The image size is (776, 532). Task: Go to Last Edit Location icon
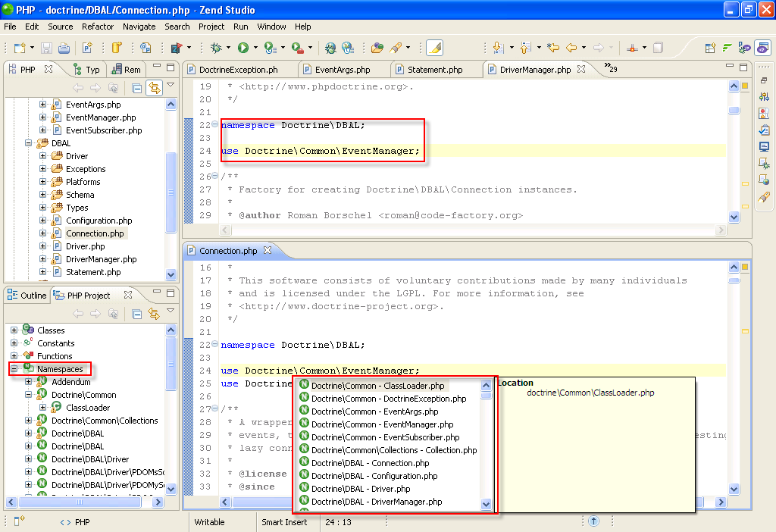pyautogui.click(x=552, y=48)
